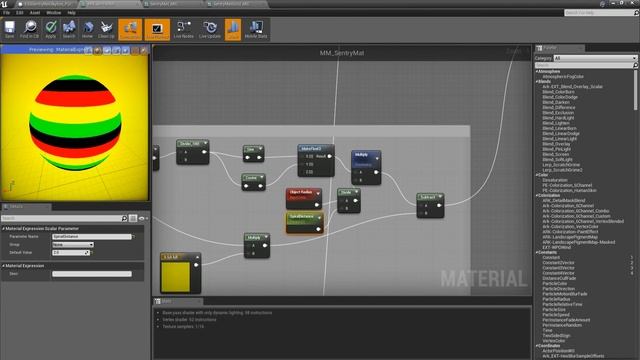640x360 pixels.
Task: Switch to the second MM material tab
Action: 110,4
